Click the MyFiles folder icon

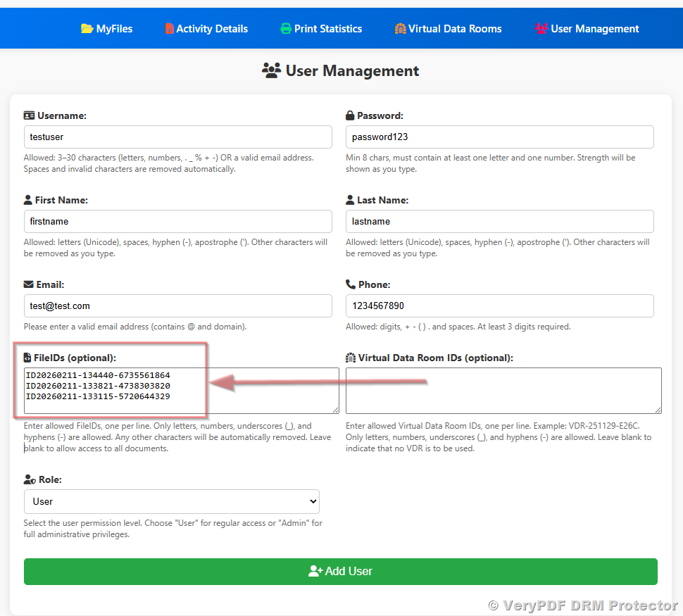pos(87,29)
